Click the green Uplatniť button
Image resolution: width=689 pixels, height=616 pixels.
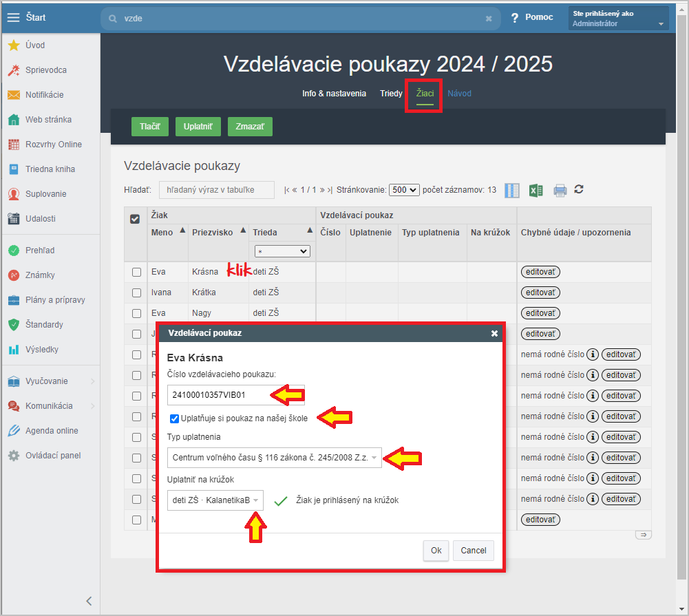tap(198, 127)
